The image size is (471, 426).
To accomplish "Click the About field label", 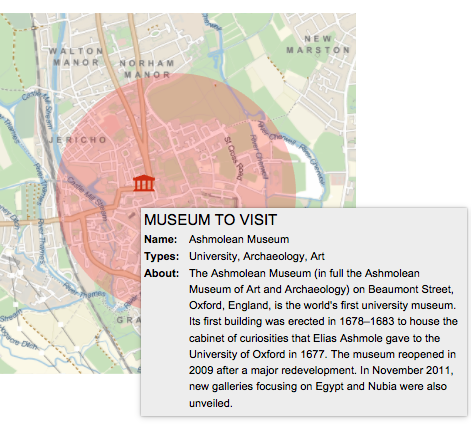I will [x=162, y=273].
